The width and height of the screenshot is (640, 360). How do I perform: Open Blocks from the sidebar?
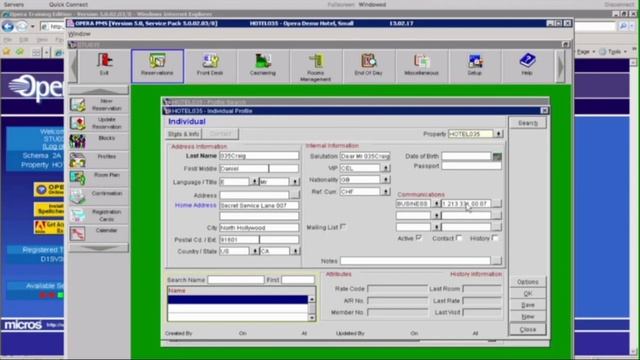(x=98, y=142)
